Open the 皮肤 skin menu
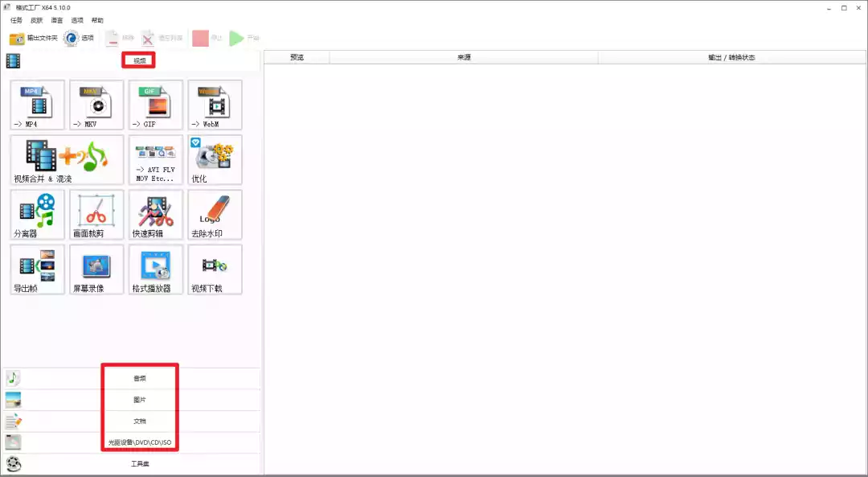This screenshot has height=477, width=868. pyautogui.click(x=36, y=20)
